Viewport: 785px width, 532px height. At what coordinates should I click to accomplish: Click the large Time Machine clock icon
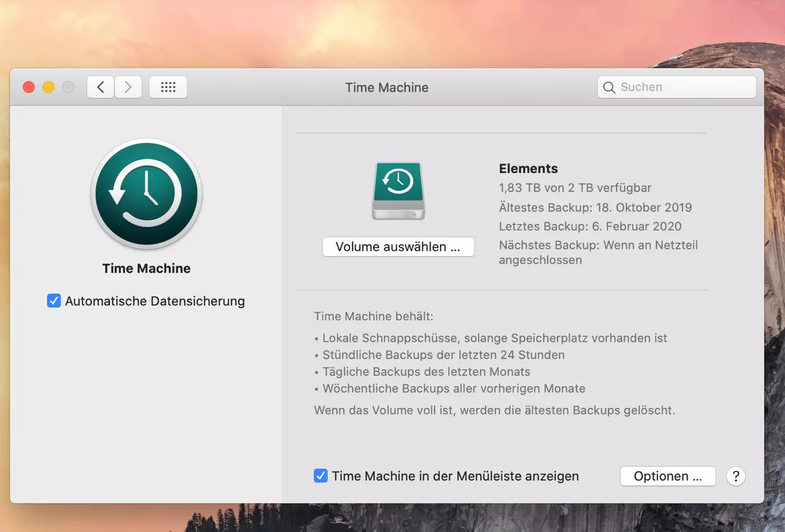point(147,194)
